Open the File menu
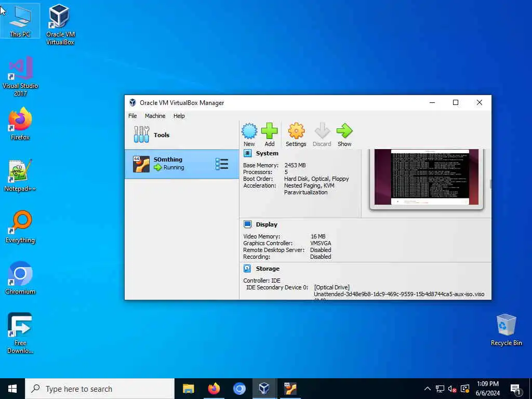532x399 pixels. (x=132, y=116)
